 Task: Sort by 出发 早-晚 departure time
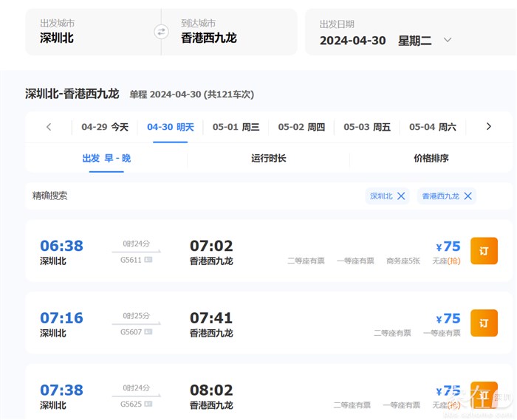106,158
